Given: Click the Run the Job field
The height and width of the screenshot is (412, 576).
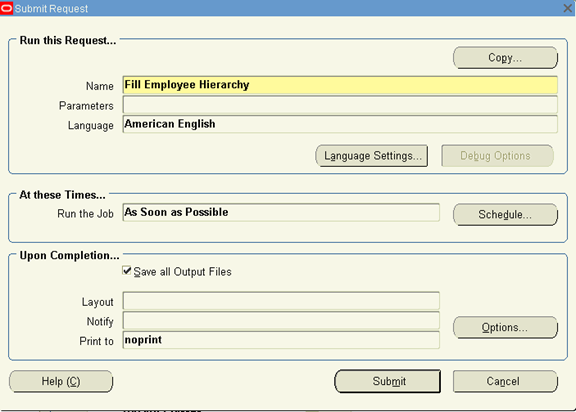Looking at the screenshot, I should point(281,212).
